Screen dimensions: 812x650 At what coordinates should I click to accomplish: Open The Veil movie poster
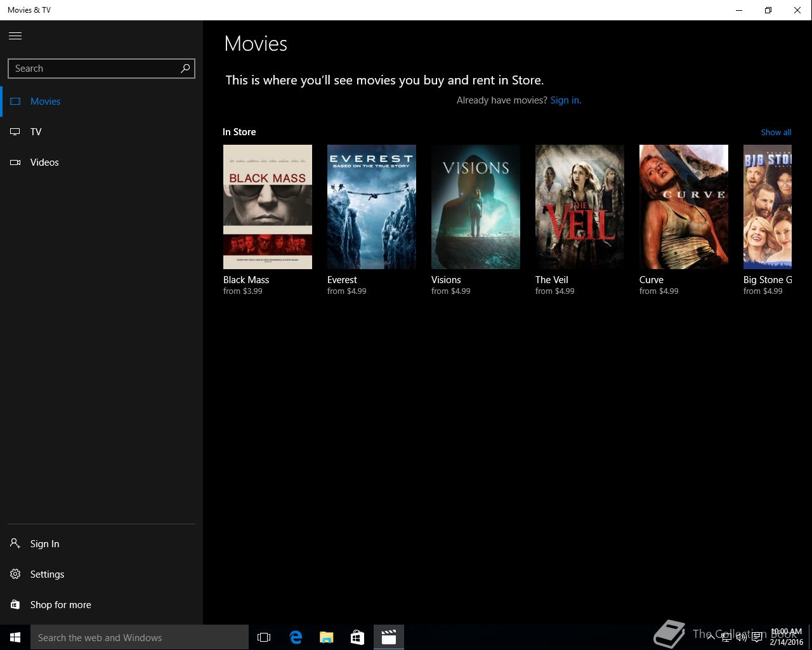click(580, 207)
